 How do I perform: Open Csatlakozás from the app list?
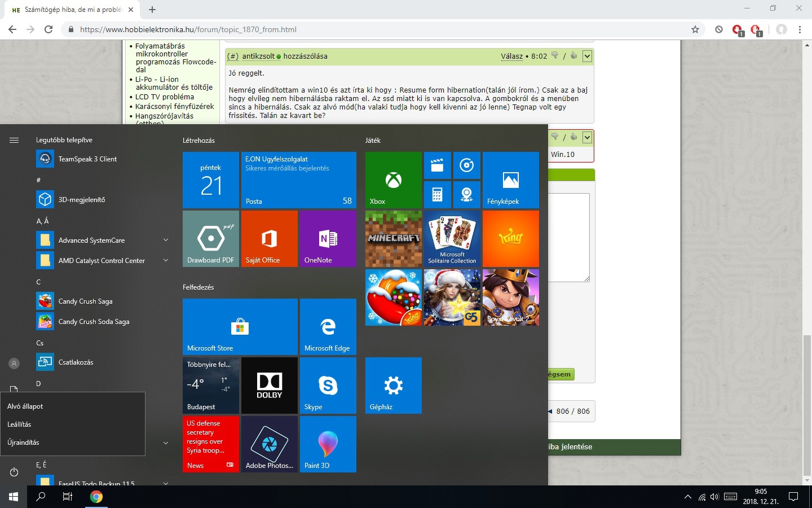104,362
